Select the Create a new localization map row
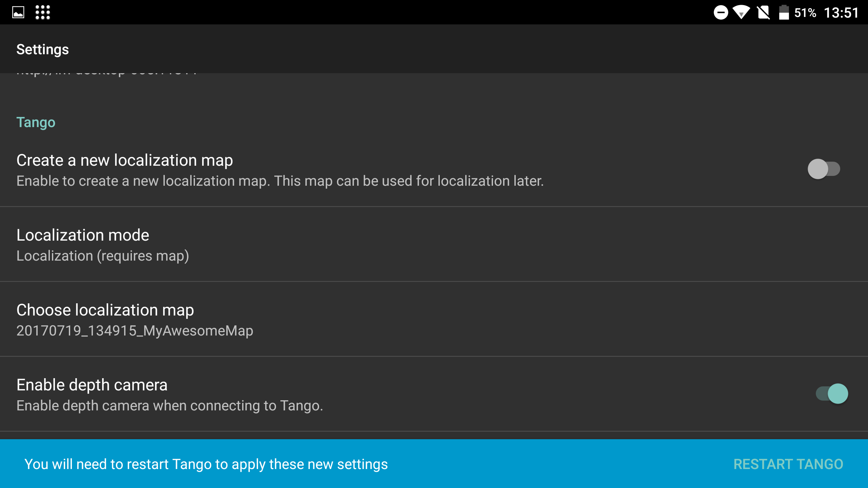The width and height of the screenshot is (868, 488). point(124,160)
